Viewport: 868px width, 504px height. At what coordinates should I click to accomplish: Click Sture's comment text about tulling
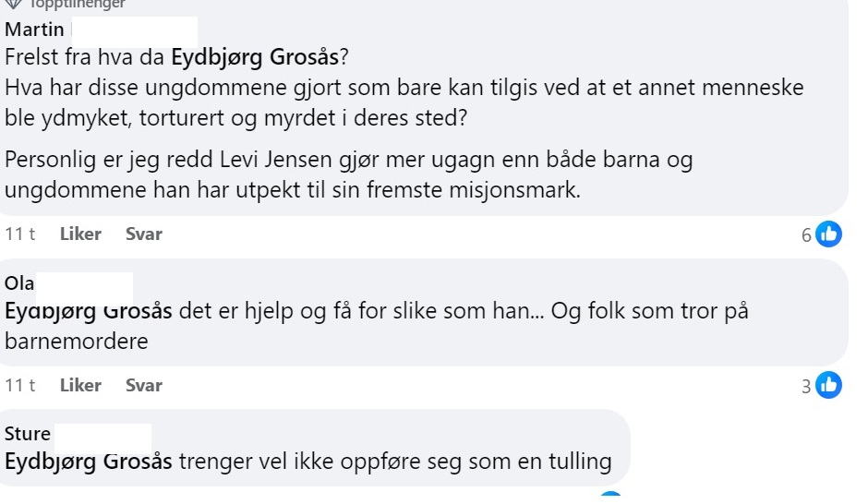point(395,462)
